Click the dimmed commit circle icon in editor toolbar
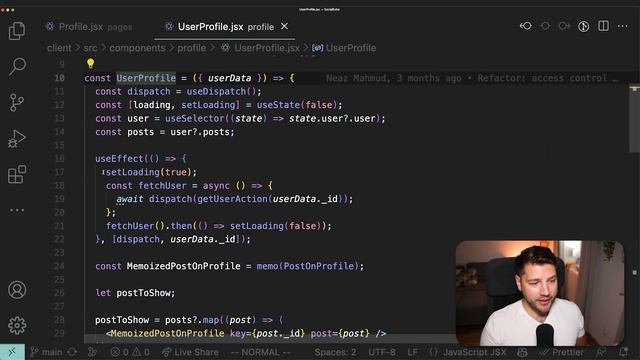Screen dimensions: 640x360 click(x=545, y=26)
